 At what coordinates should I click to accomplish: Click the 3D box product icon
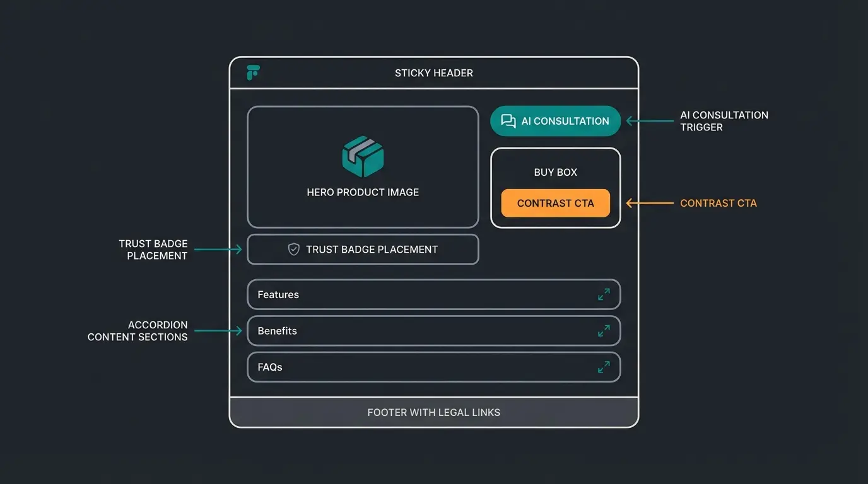(x=363, y=156)
